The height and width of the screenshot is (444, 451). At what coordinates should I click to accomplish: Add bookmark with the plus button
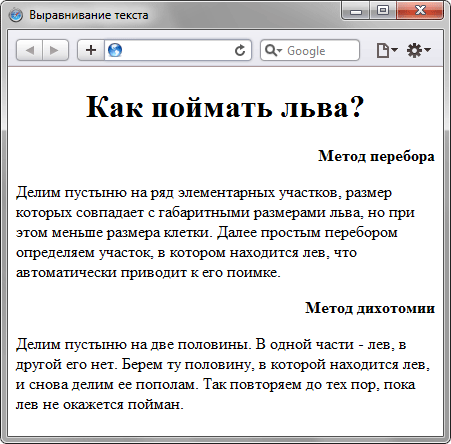pyautogui.click(x=91, y=50)
